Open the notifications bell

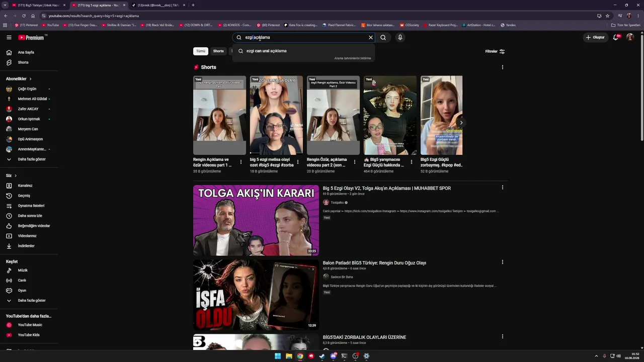[616, 37]
